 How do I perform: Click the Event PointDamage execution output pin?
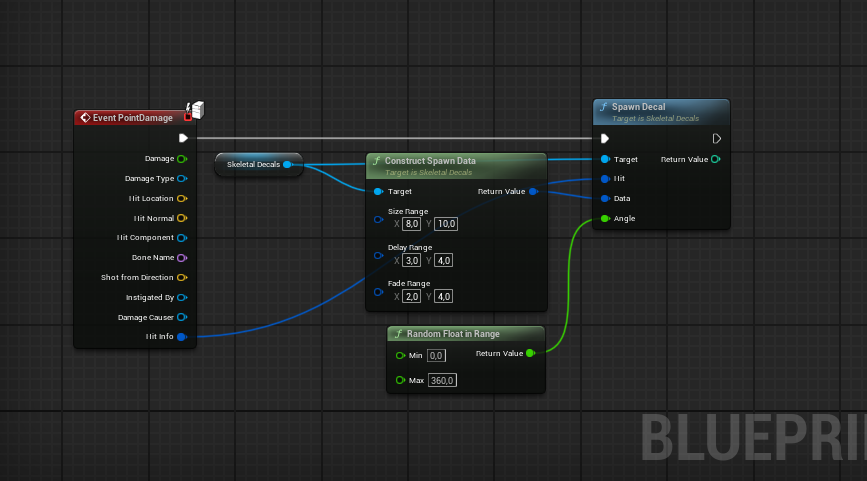tap(183, 138)
